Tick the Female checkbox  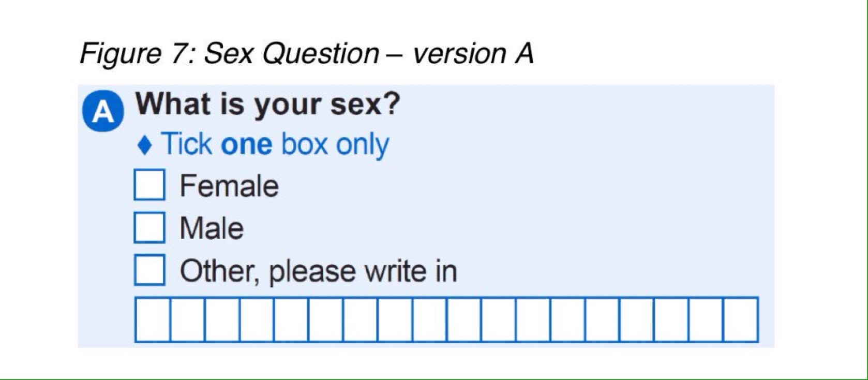tap(149, 185)
